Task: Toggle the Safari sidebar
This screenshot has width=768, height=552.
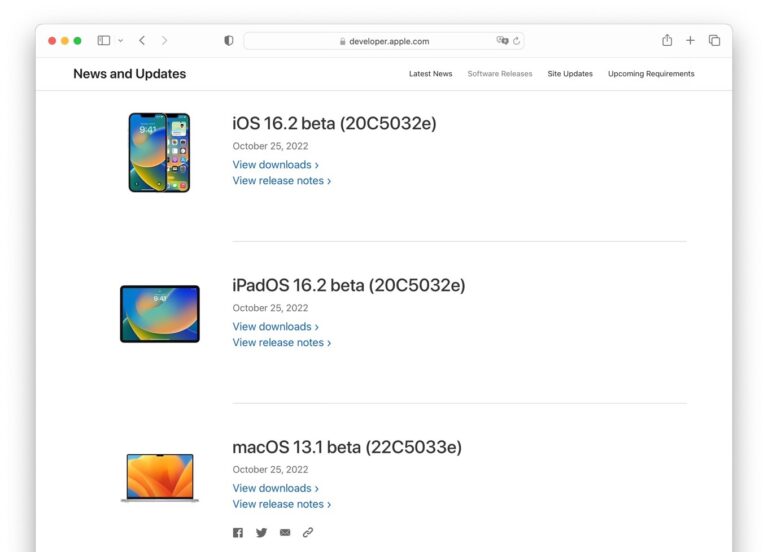Action: 103,41
